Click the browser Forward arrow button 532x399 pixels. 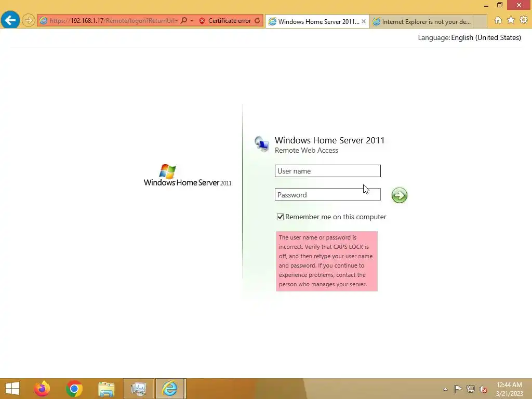(29, 20)
